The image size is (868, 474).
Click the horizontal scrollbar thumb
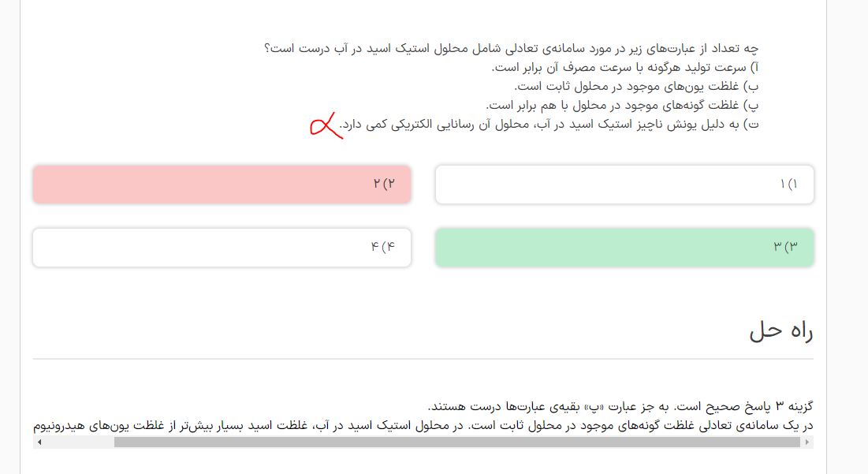pyautogui.click(x=457, y=442)
